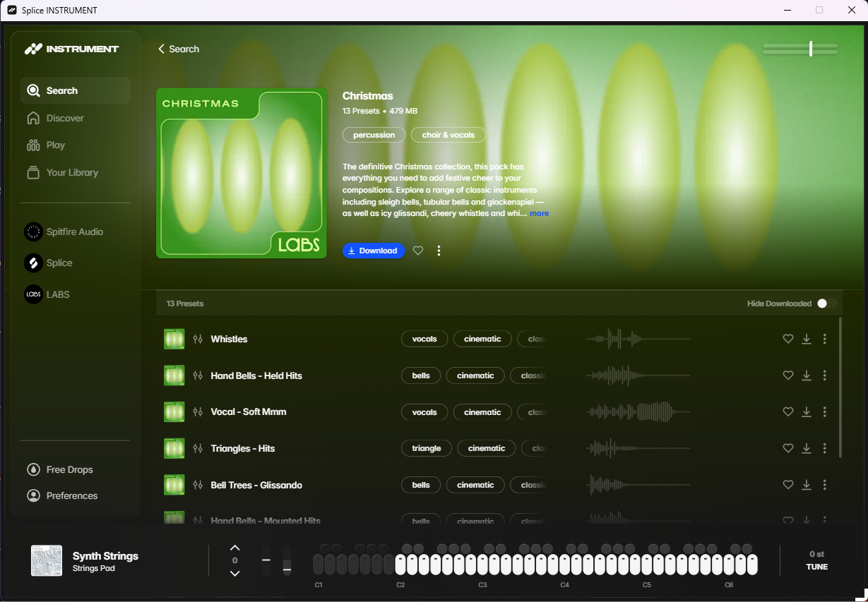The height and width of the screenshot is (602, 868).
Task: Go back to Search results
Action: [x=178, y=49]
